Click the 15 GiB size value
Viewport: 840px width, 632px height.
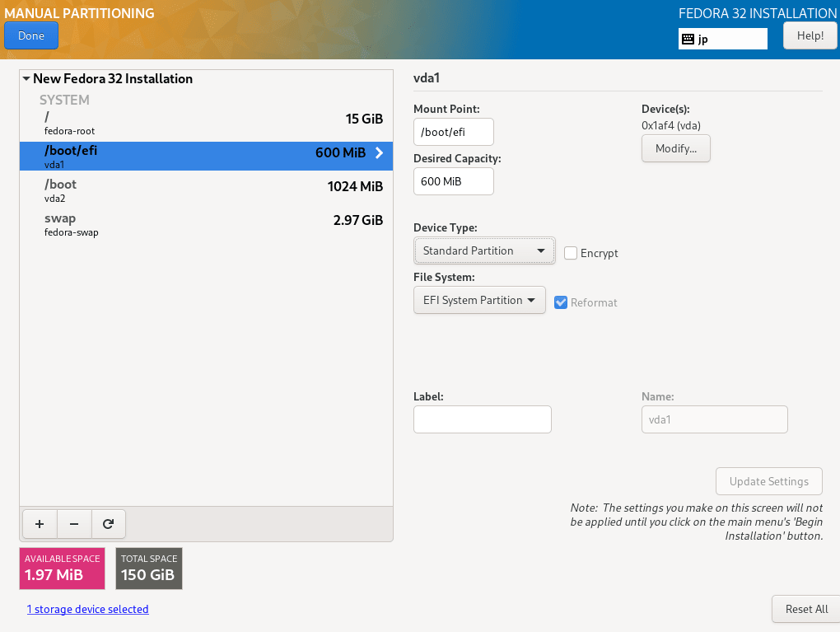[x=364, y=119]
